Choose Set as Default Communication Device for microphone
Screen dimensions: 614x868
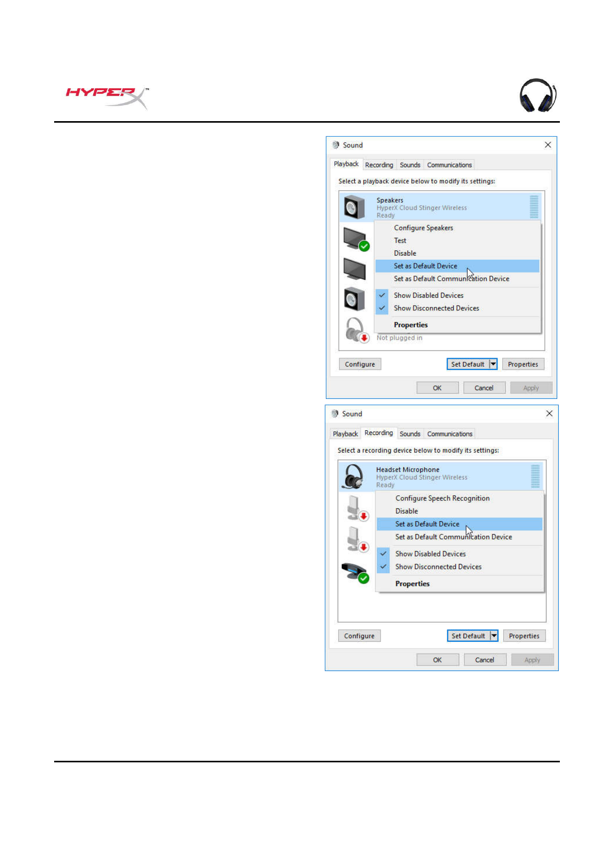(459, 537)
